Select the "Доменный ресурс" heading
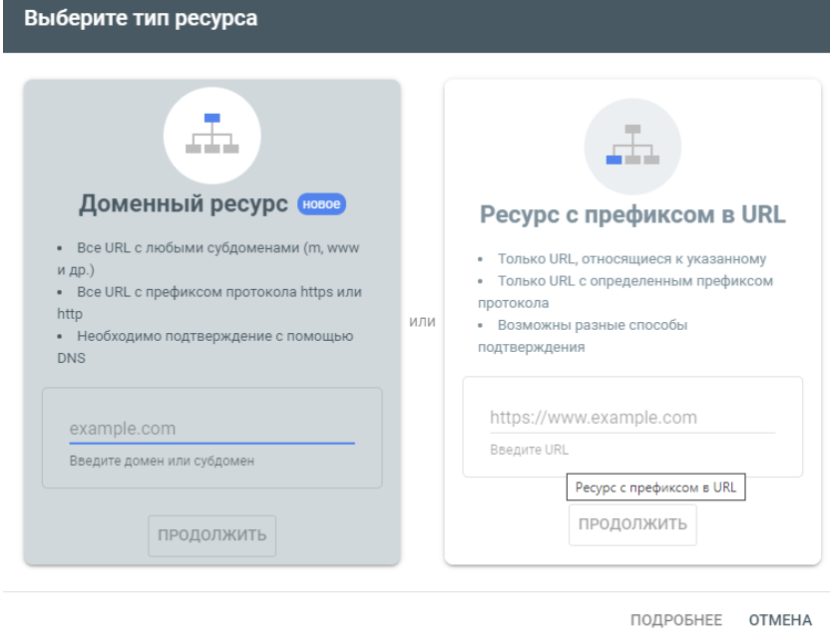 click(184, 203)
